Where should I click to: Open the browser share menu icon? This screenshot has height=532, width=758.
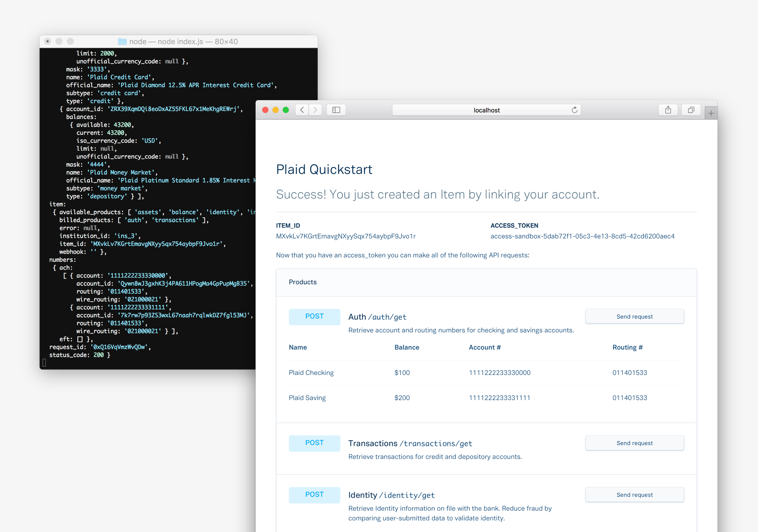coord(668,110)
